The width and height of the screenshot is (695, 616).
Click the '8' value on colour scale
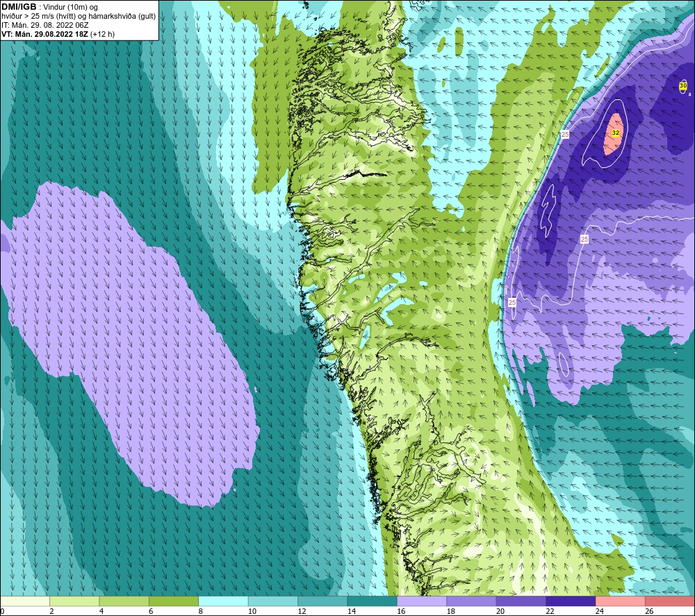coord(201,611)
